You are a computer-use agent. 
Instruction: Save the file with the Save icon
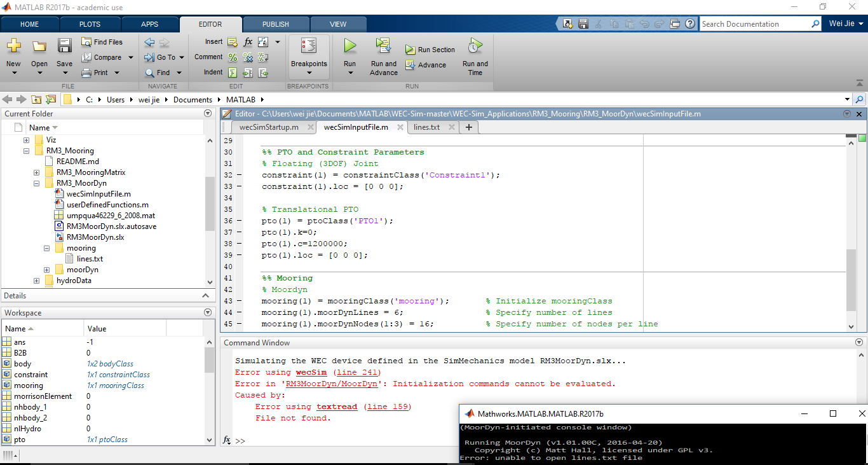(64, 46)
